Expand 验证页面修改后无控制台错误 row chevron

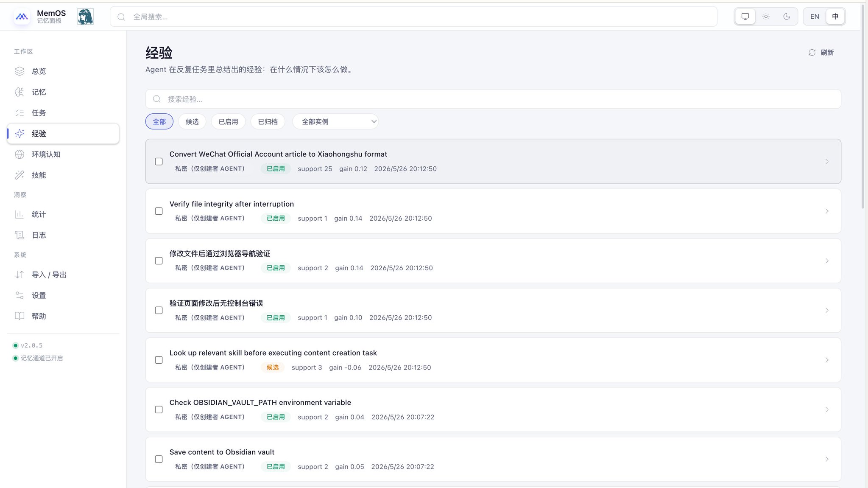point(827,311)
